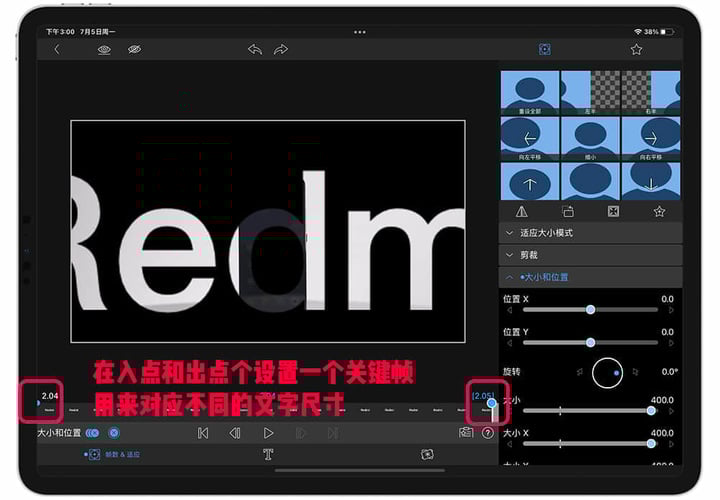Image resolution: width=720 pixels, height=500 pixels.
Task: Click the battery indicator in the status bar
Action: click(667, 32)
